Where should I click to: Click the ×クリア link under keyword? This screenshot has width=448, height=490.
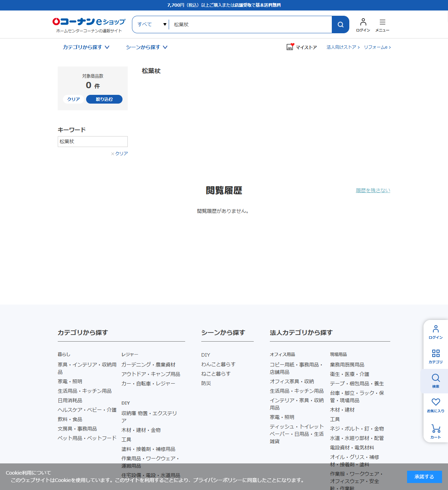coord(119,154)
